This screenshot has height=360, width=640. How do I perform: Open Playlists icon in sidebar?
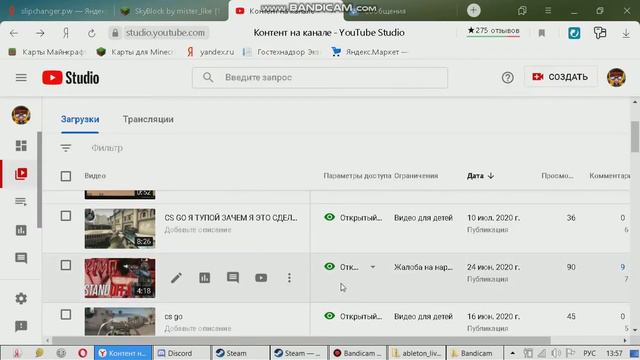tap(21, 202)
